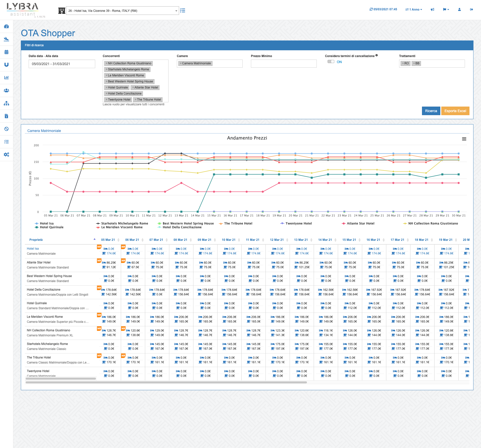
Task: Toggle Starhotels Michelangelo Rome legend series
Action: click(x=122, y=223)
